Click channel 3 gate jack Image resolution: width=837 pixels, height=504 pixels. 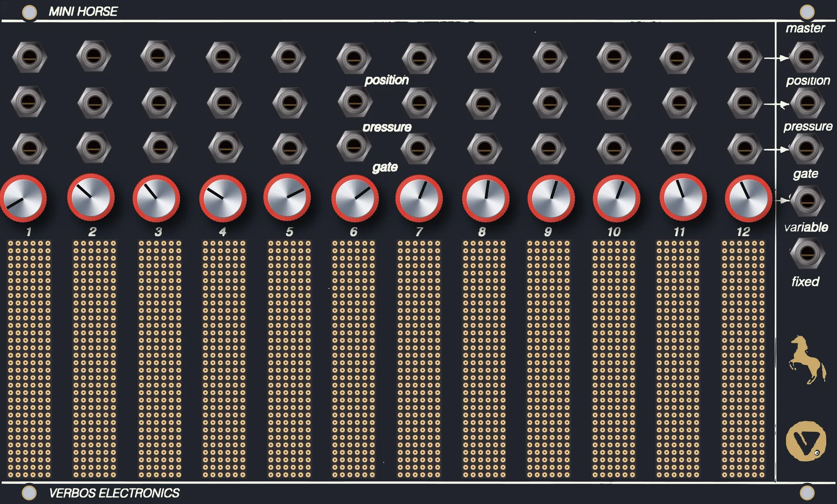point(160,147)
